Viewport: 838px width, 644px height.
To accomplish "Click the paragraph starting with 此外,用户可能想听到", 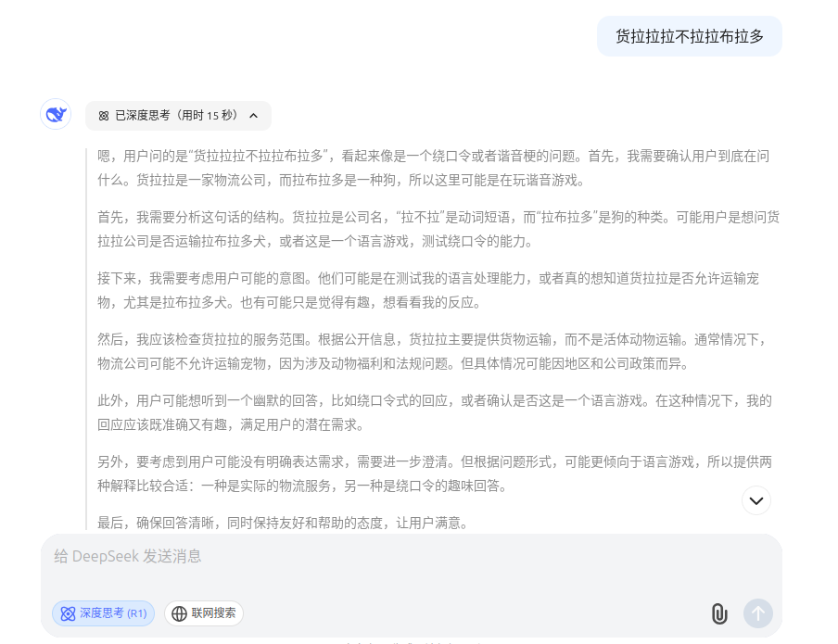I will pyautogui.click(x=435, y=412).
